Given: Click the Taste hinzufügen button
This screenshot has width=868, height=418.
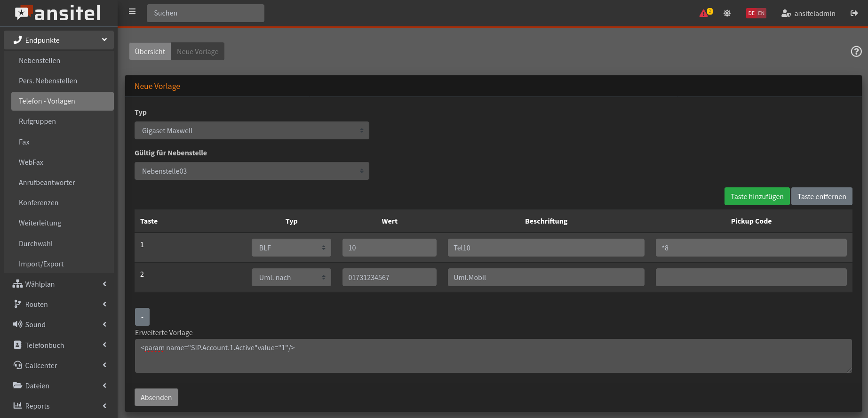Looking at the screenshot, I should click(757, 196).
